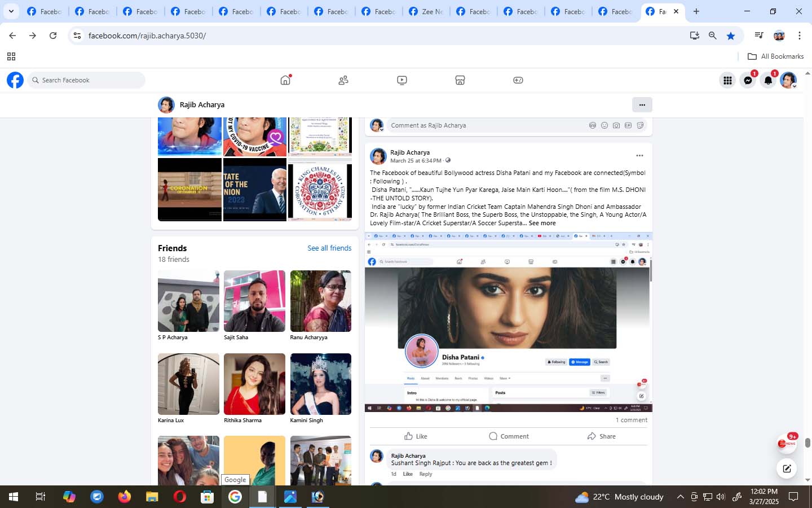Expand post text with See more
Image resolution: width=812 pixels, height=508 pixels.
coord(542,224)
